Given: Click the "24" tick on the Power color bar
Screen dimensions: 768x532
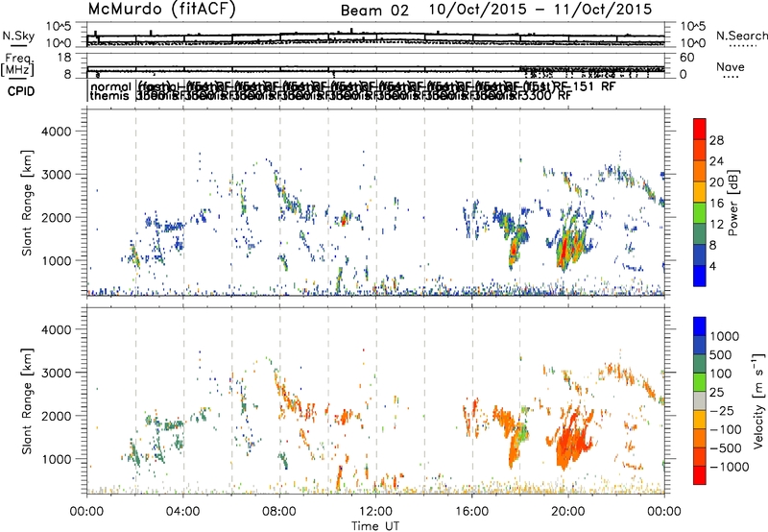Looking at the screenshot, I should click(716, 161).
